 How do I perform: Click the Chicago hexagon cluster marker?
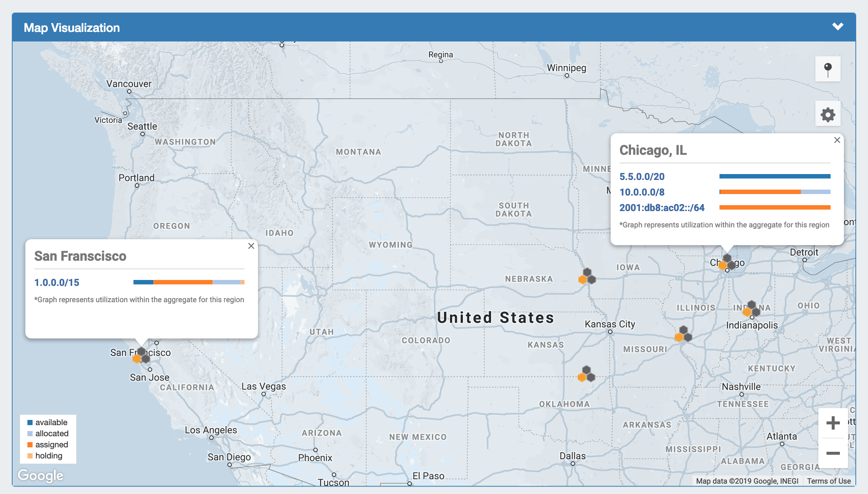point(727,262)
